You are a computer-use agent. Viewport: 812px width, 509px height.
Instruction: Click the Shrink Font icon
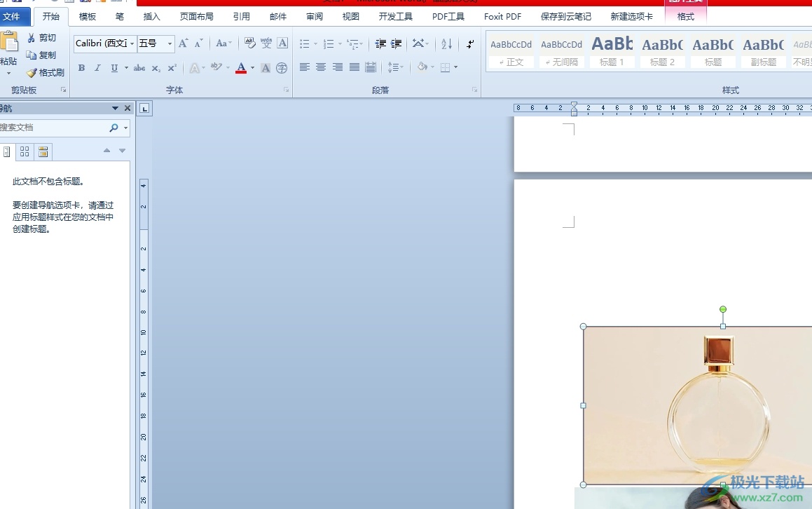(199, 43)
